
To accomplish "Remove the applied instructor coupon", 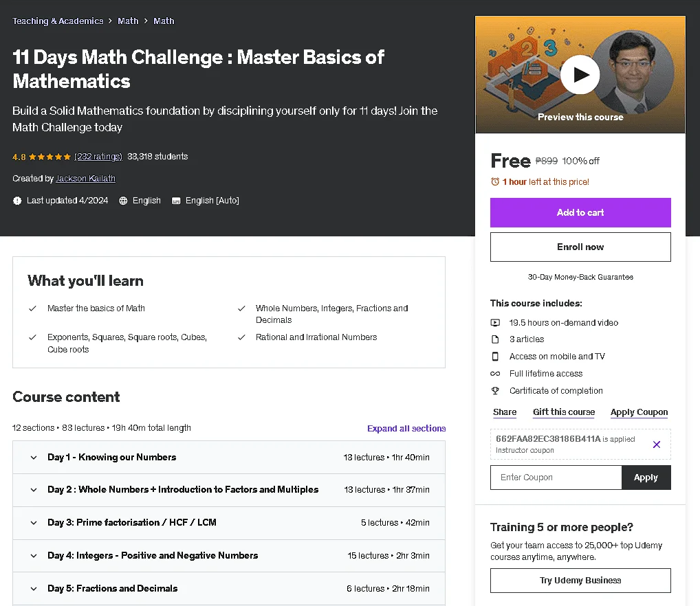I will click(656, 444).
